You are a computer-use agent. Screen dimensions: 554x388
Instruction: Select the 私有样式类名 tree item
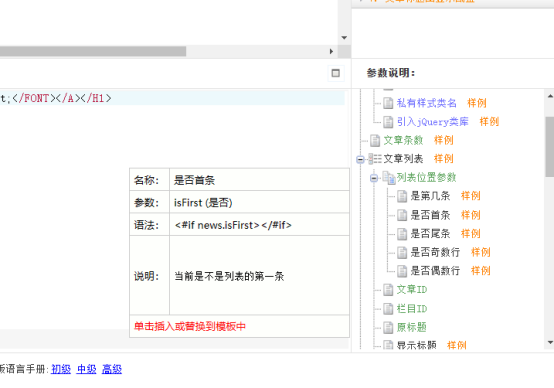[x=426, y=103]
